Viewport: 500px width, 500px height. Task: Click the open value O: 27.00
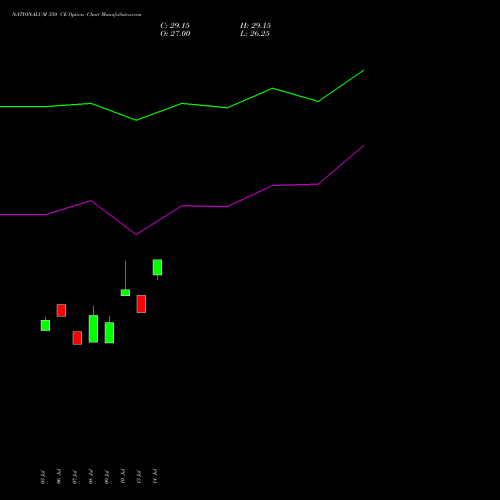(175, 34)
